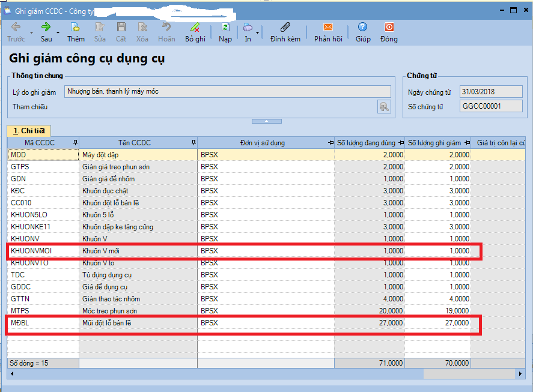Select the KHUONV code cell
This screenshot has height=392, width=533.
coord(43,239)
